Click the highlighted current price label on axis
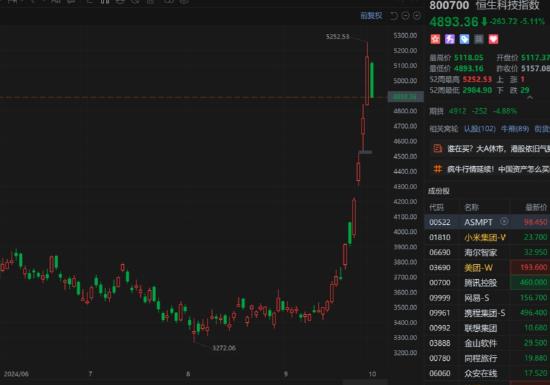550x385 pixels. click(405, 96)
